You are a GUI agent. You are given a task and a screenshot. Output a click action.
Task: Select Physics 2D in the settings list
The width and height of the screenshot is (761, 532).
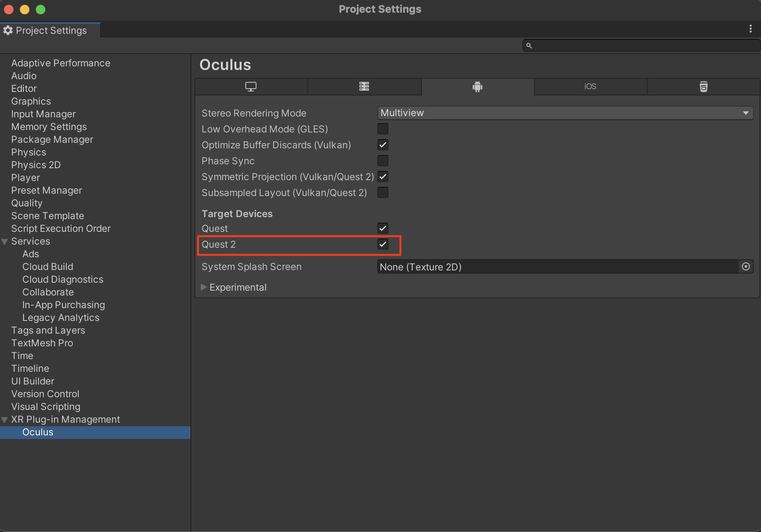point(36,165)
